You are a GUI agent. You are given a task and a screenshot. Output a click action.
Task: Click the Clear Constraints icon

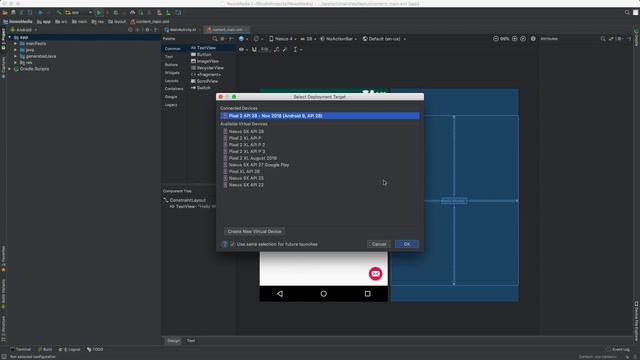pyautogui.click(x=276, y=49)
